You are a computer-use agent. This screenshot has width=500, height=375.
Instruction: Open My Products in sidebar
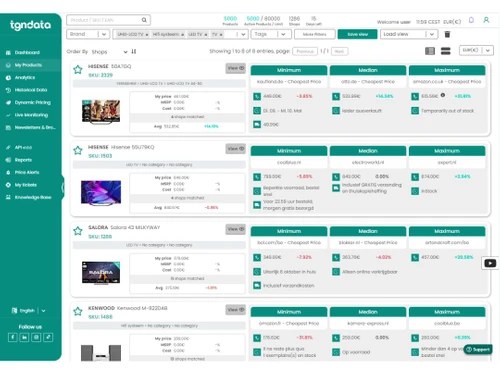point(28,65)
